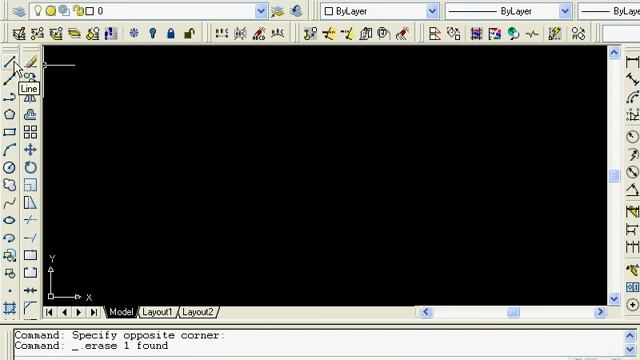The width and height of the screenshot is (640, 360).
Task: Toggle layer 0 viewport freeze icon
Action: point(64,11)
